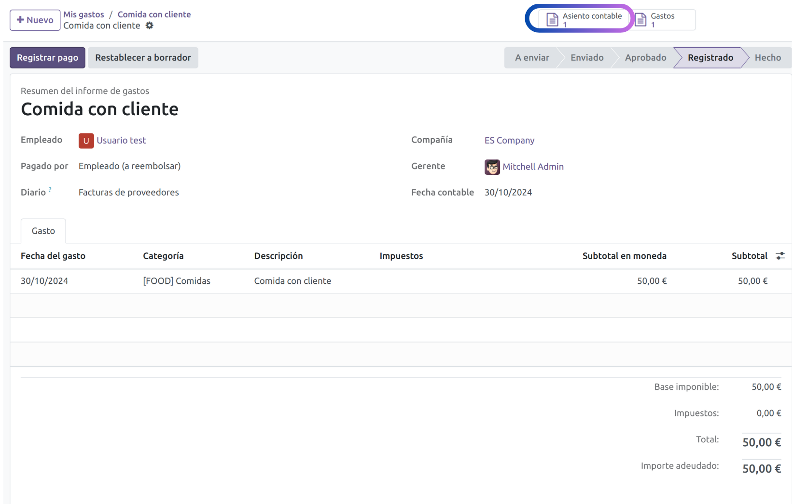This screenshot has height=504, width=794.
Task: Click the Usuario test avatar icon
Action: pos(86,141)
